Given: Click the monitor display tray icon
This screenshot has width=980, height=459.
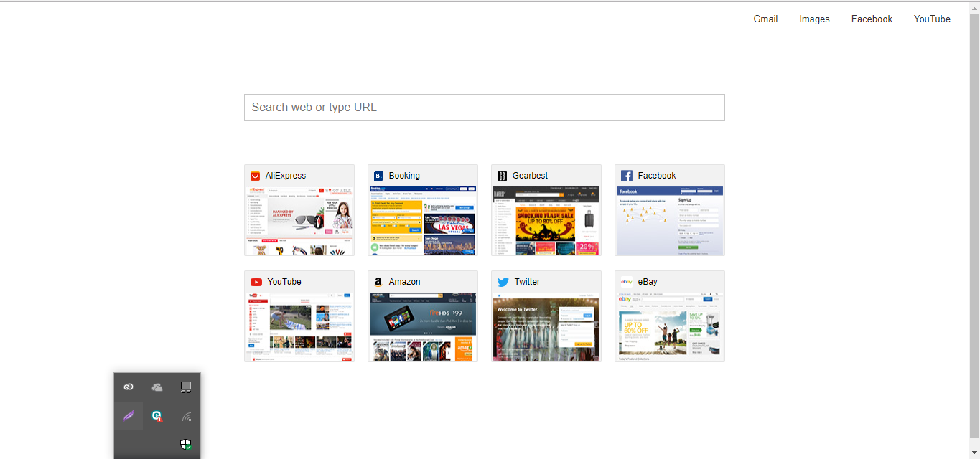Looking at the screenshot, I should [186, 387].
